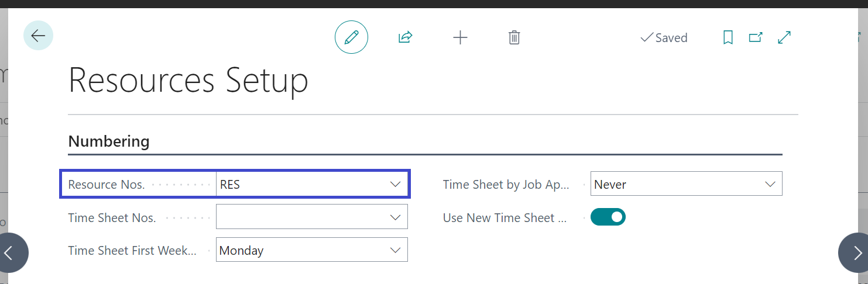Viewport: 868px width, 284px height.
Task: Expand Time Sheet First Weekday dropdown
Action: tap(395, 251)
